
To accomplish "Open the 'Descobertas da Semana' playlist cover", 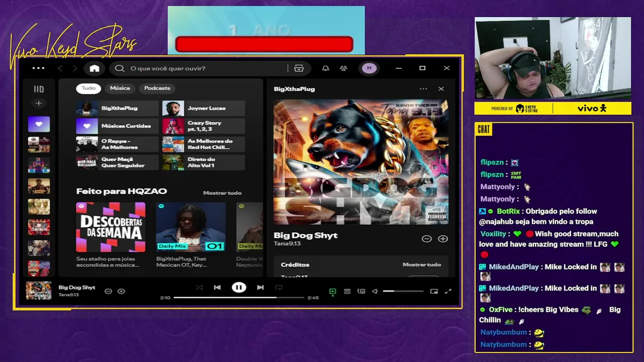I will point(111,227).
